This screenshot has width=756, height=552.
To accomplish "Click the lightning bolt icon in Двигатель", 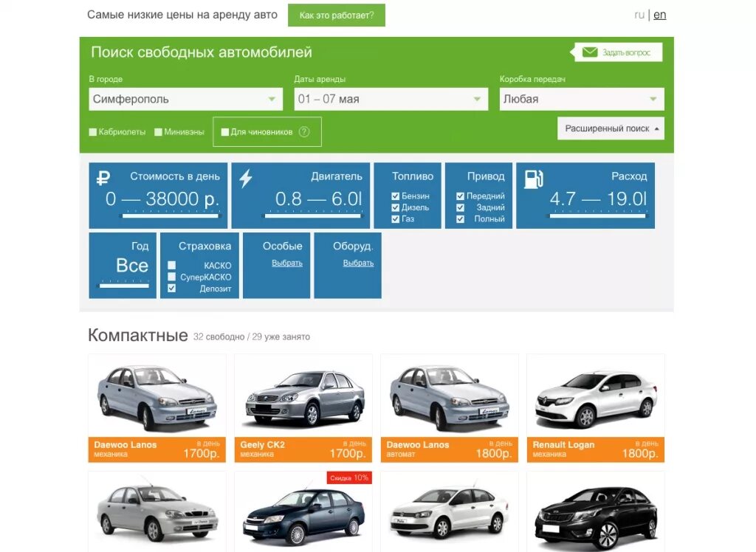I will tap(246, 179).
